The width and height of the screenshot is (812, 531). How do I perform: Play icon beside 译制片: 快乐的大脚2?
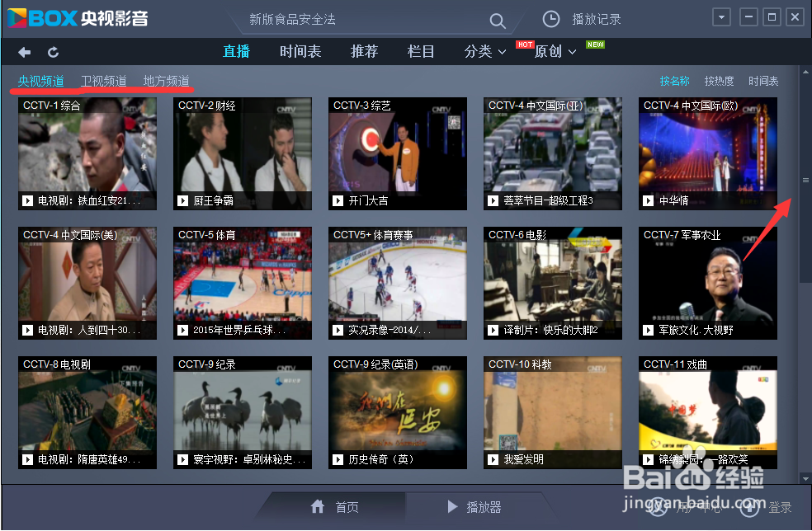[493, 330]
